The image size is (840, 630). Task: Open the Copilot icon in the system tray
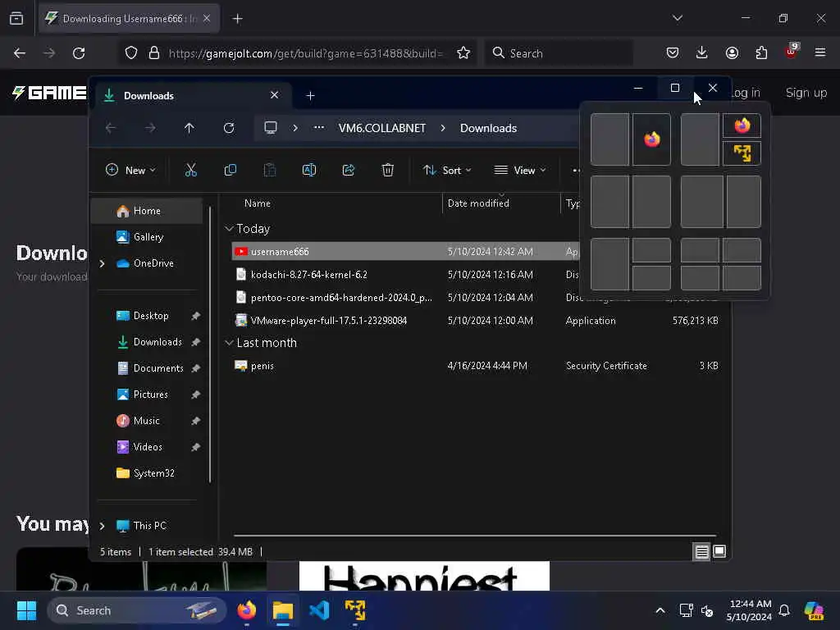click(814, 610)
